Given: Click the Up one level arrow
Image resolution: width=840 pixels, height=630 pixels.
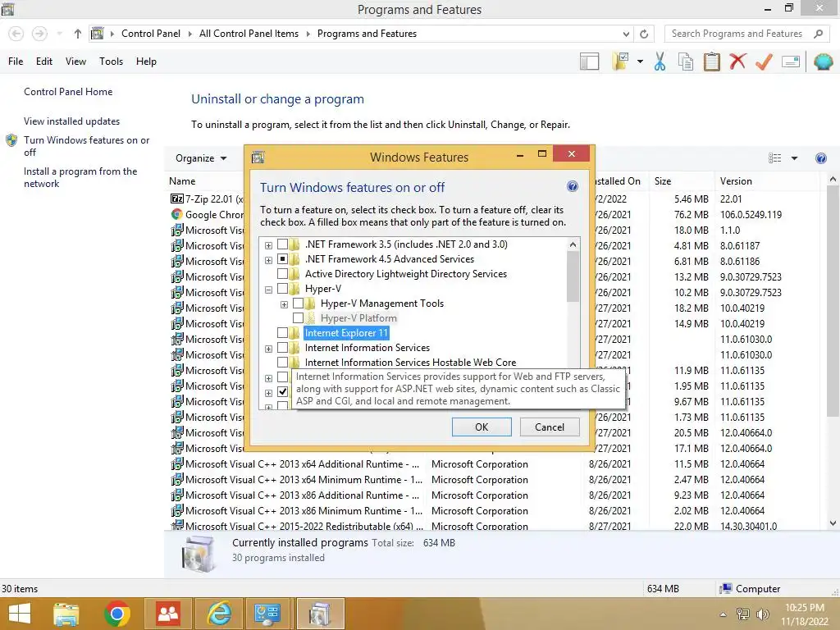Looking at the screenshot, I should pos(78,34).
